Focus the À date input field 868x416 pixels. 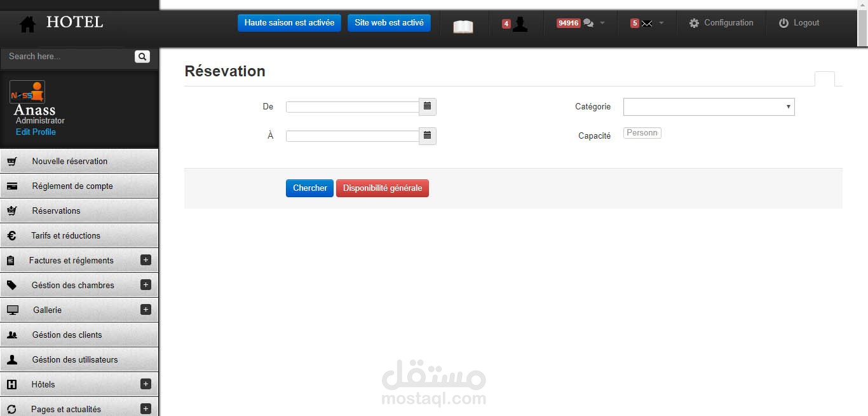click(x=353, y=136)
